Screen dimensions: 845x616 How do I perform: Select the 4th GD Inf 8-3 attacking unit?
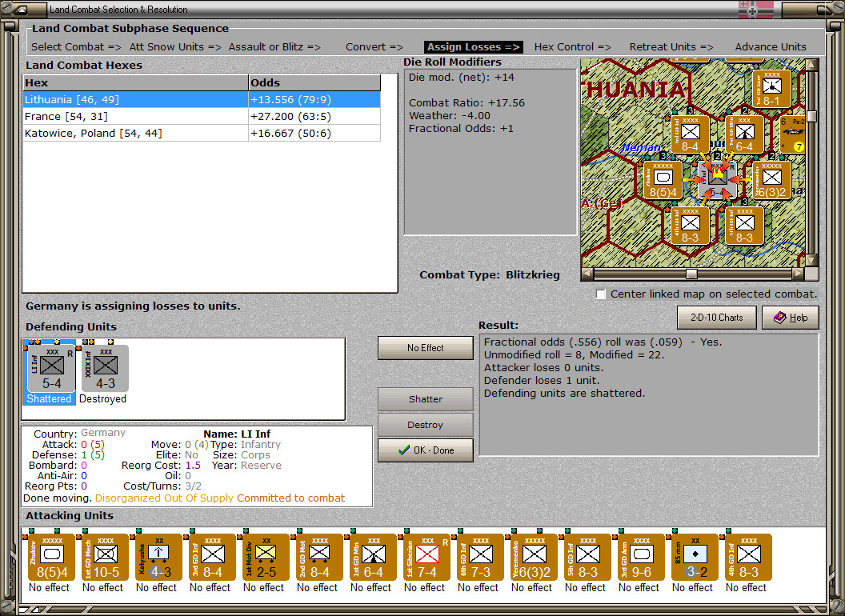pos(748,557)
